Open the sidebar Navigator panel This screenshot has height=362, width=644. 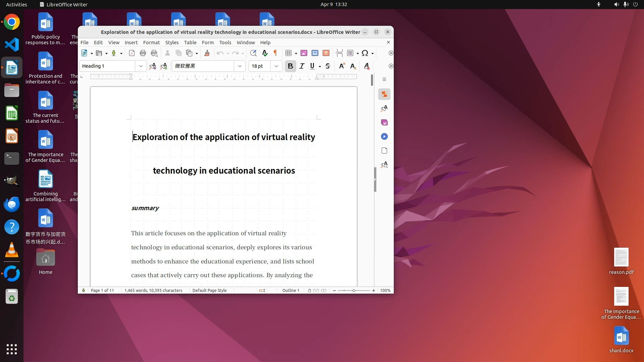[x=384, y=136]
